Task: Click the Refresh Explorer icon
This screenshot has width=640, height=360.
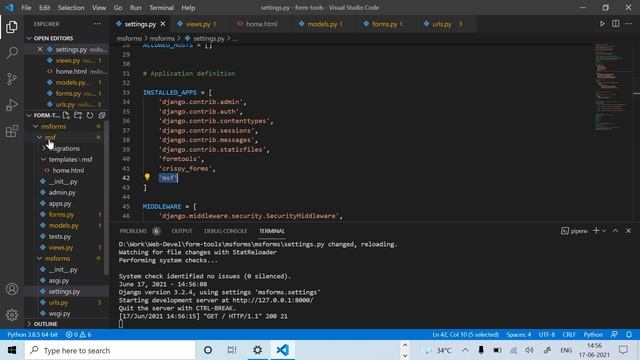Action: (90, 116)
